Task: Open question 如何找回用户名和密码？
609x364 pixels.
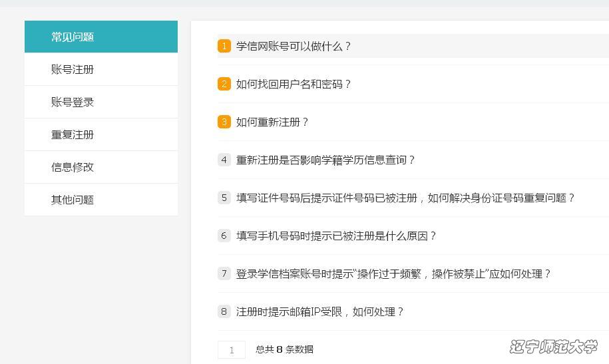Action: tap(294, 84)
